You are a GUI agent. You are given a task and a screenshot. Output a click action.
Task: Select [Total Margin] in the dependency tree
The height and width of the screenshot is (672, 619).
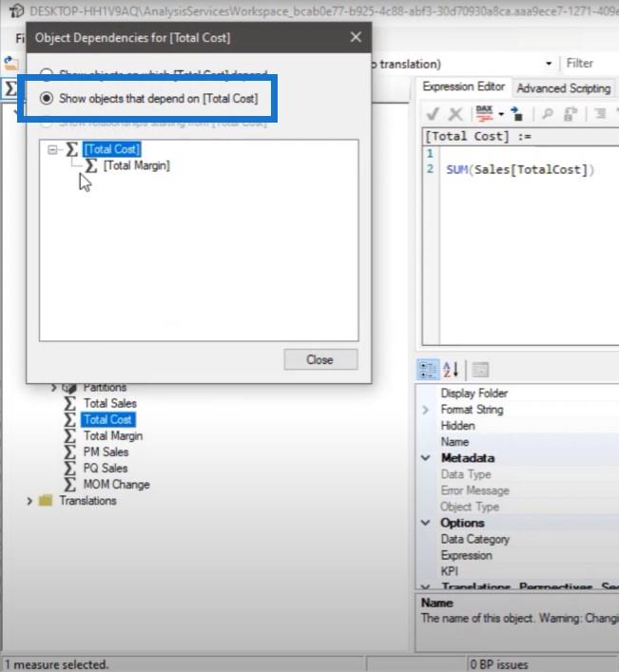pos(137,165)
